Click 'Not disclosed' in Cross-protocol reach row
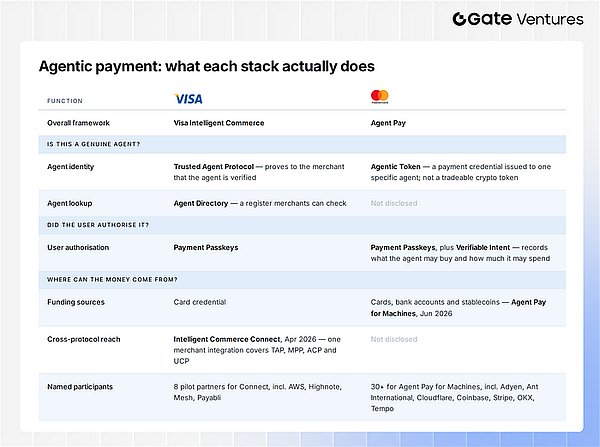The image size is (600, 447). (394, 339)
